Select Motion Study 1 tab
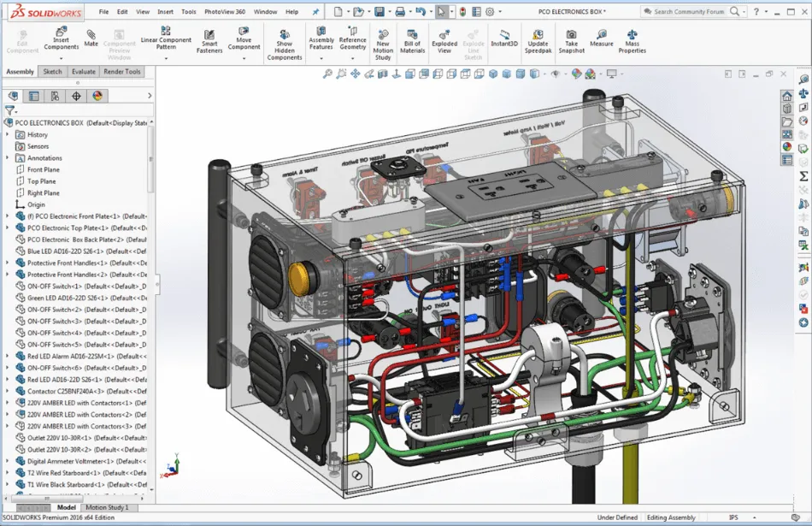Image resolution: width=812 pixels, height=526 pixels. [107, 507]
